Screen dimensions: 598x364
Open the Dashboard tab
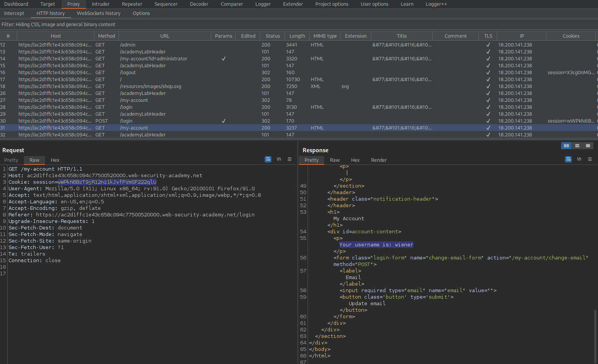tap(16, 4)
